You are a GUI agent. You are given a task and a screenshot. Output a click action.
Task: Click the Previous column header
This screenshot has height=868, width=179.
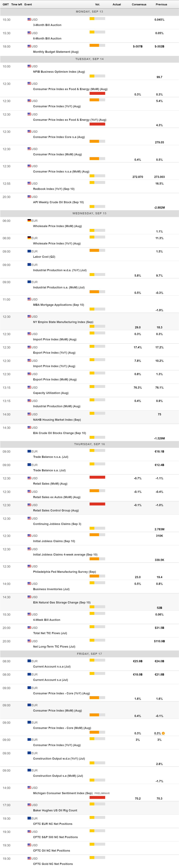click(161, 4)
